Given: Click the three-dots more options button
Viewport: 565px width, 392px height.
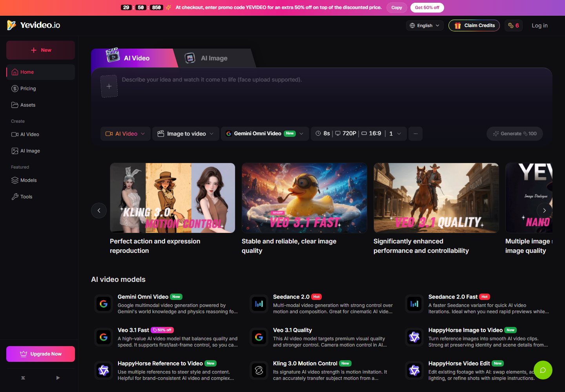Looking at the screenshot, I should tap(416, 134).
